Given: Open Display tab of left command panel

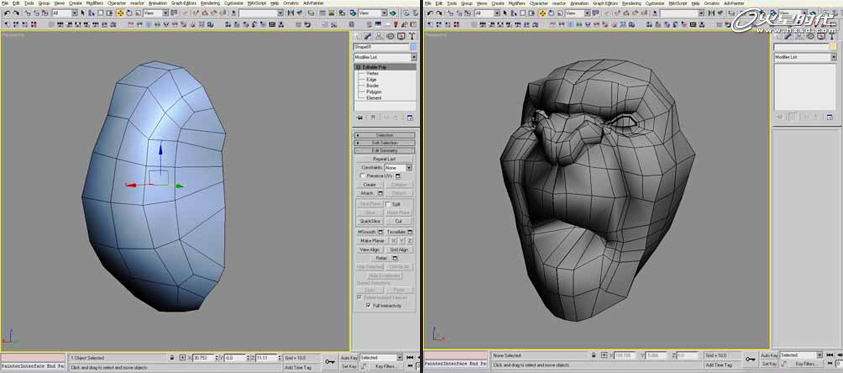Looking at the screenshot, I should [401, 36].
